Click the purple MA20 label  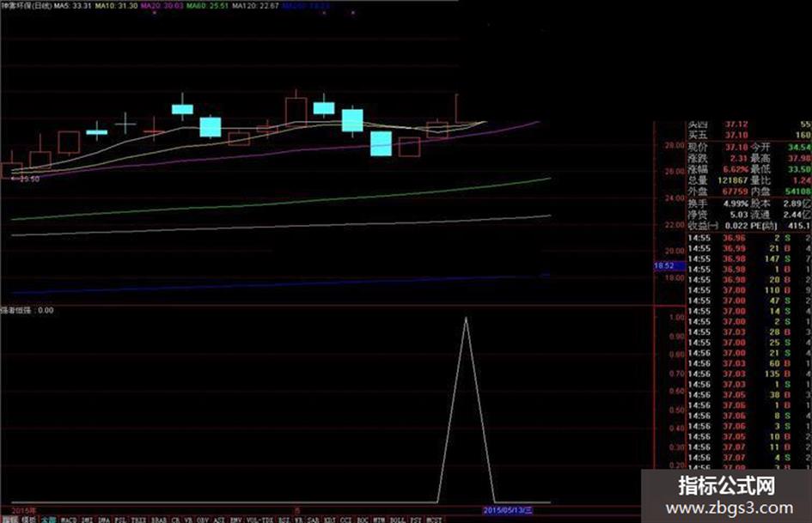coord(162,6)
